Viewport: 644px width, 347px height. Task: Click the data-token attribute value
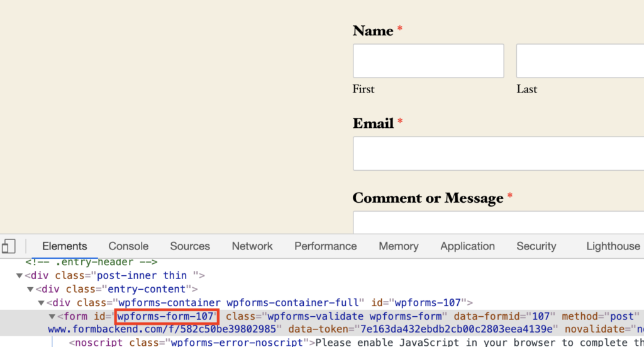pos(457,329)
